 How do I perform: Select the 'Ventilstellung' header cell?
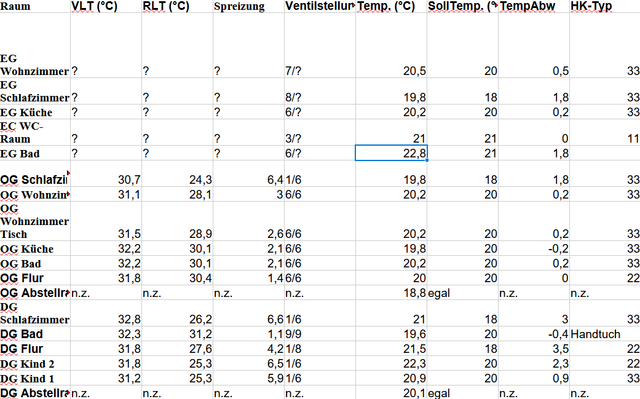pyautogui.click(x=320, y=6)
